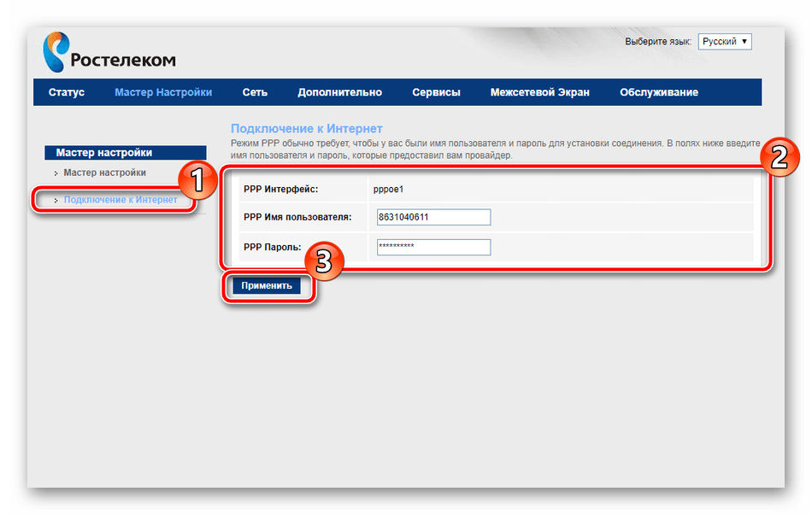Open the Обслуживание menu
The height and width of the screenshot is (515, 812).
[x=658, y=92]
